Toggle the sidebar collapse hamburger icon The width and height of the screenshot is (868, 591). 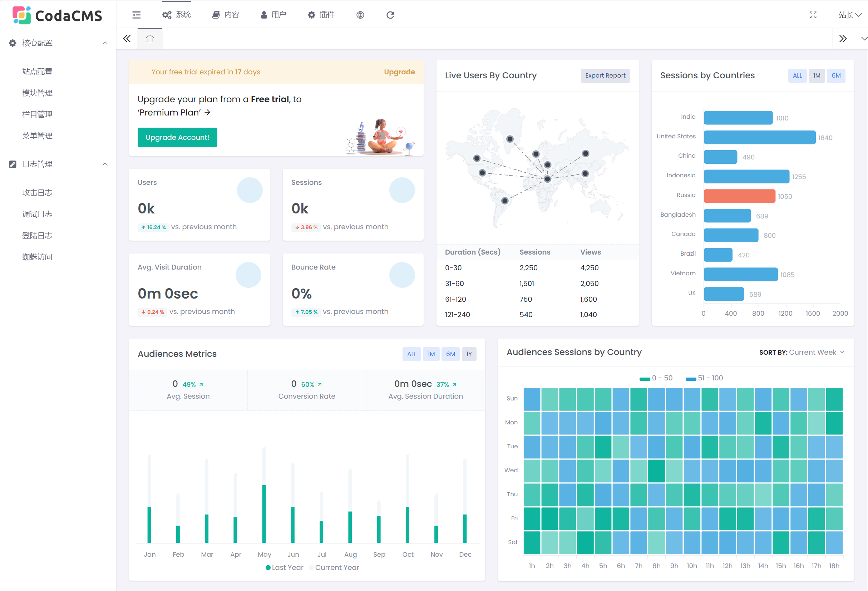point(136,15)
